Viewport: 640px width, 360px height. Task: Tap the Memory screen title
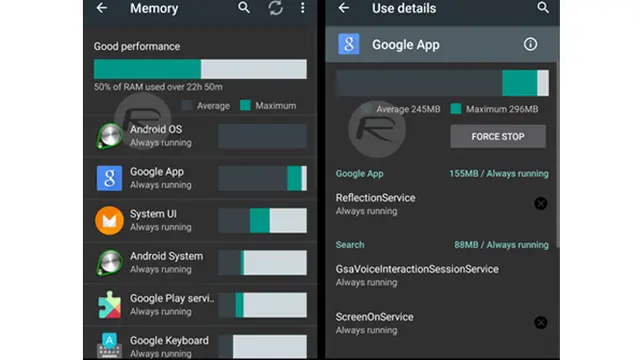point(154,8)
